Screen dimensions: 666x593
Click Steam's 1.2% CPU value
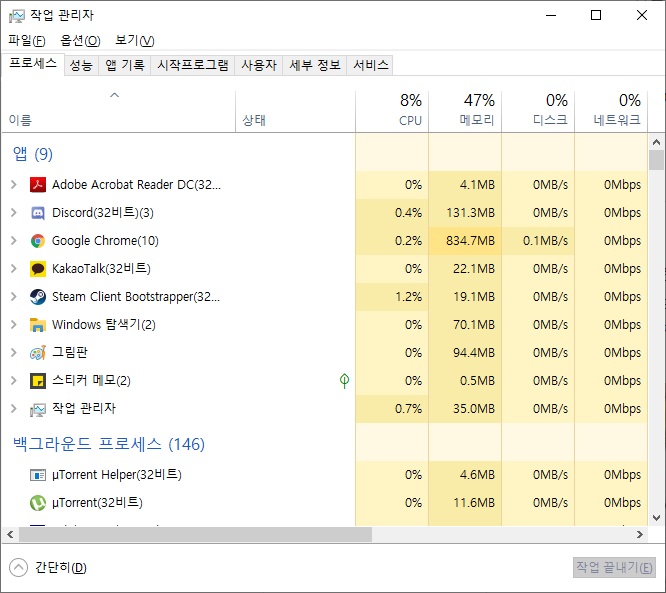408,297
